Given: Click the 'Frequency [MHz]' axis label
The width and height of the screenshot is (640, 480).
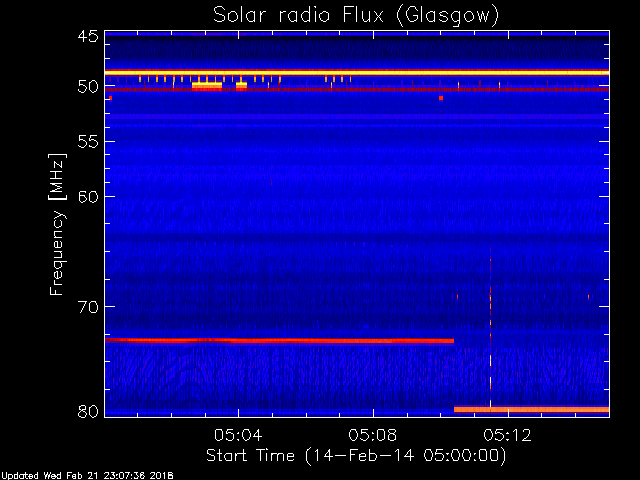Looking at the screenshot, I should pyautogui.click(x=56, y=224).
